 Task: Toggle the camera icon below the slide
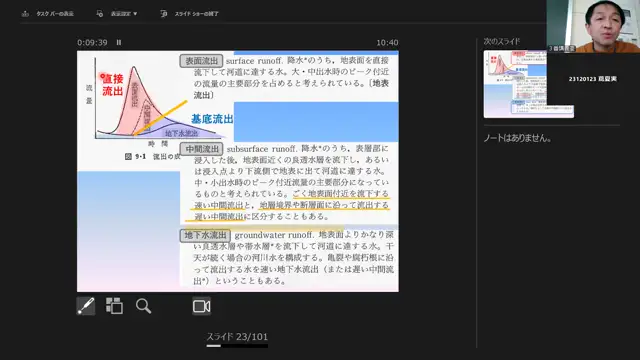pos(202,306)
